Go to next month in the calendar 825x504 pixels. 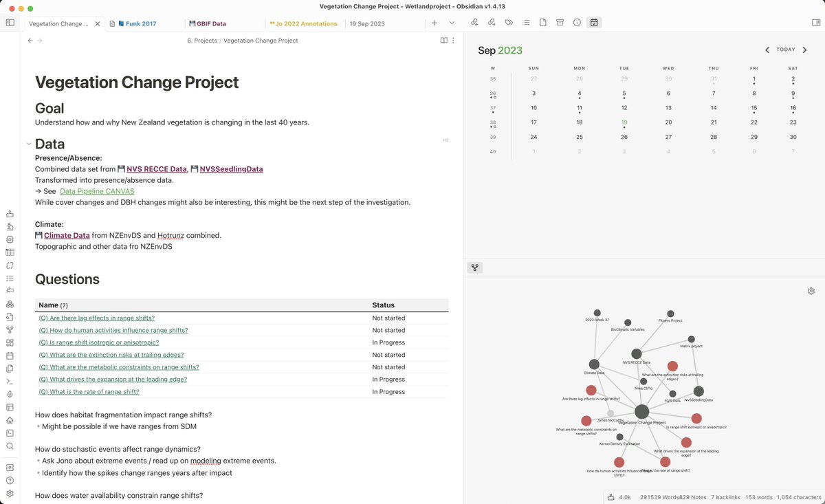pyautogui.click(x=804, y=50)
